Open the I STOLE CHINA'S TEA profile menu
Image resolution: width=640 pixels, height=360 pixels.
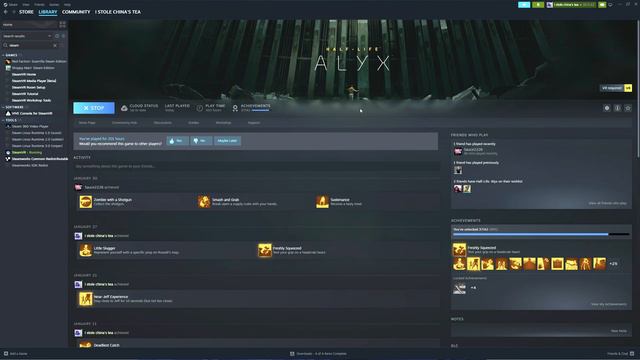click(x=118, y=12)
